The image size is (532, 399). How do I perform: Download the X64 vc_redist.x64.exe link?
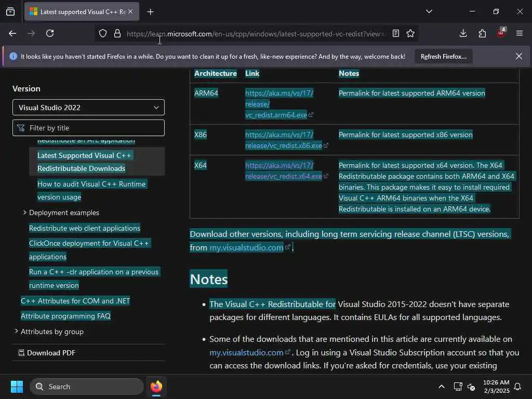pyautogui.click(x=286, y=170)
